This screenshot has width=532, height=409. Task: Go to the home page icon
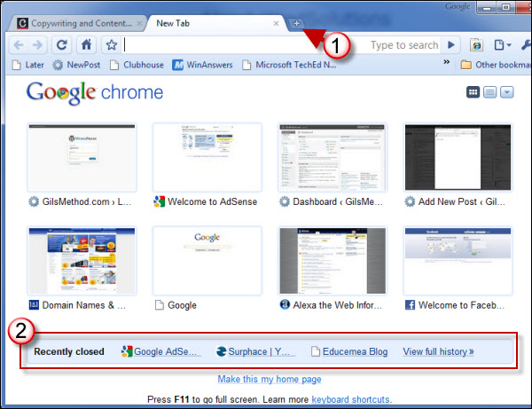tap(86, 44)
